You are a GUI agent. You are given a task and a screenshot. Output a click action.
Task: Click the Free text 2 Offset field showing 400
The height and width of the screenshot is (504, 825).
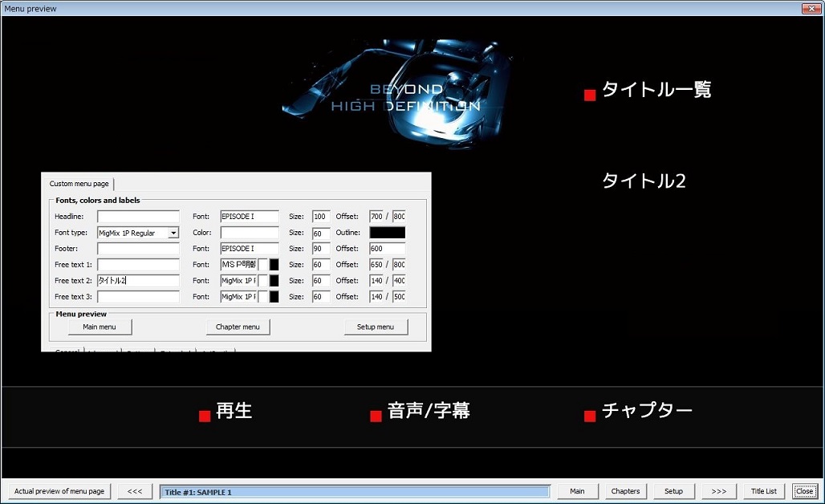click(x=399, y=280)
